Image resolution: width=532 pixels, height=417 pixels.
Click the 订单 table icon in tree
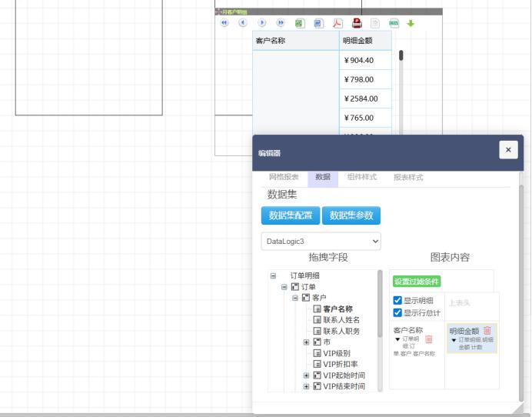(x=295, y=287)
